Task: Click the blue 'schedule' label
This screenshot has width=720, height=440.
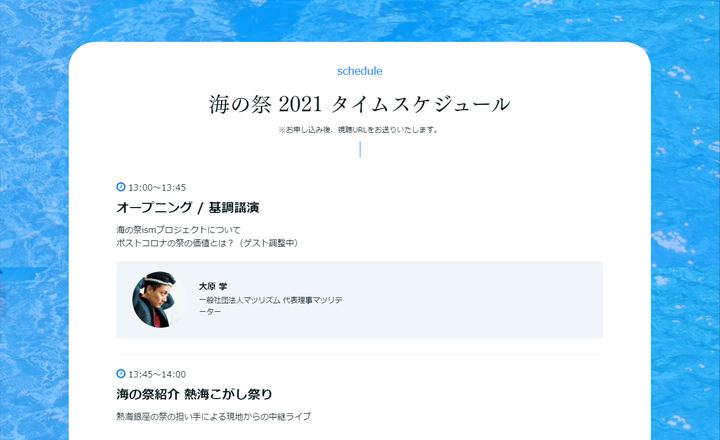Action: (360, 71)
